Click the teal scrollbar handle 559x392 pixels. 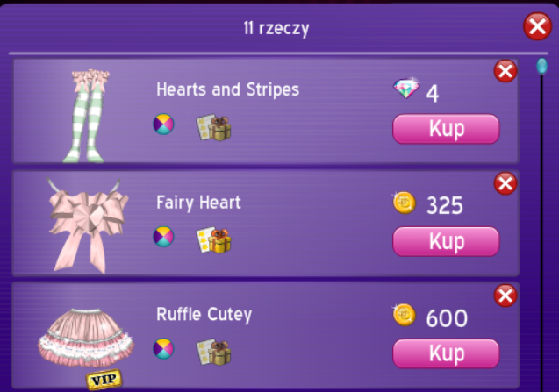click(542, 67)
